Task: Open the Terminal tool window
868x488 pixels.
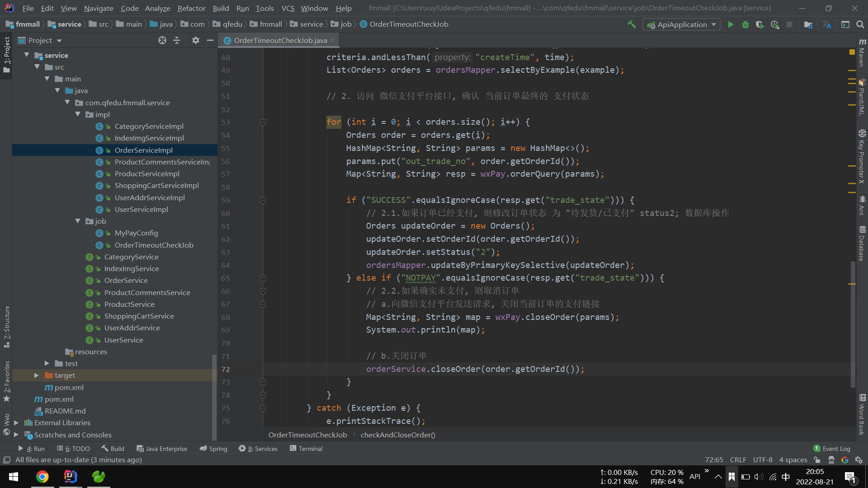Action: [306, 449]
